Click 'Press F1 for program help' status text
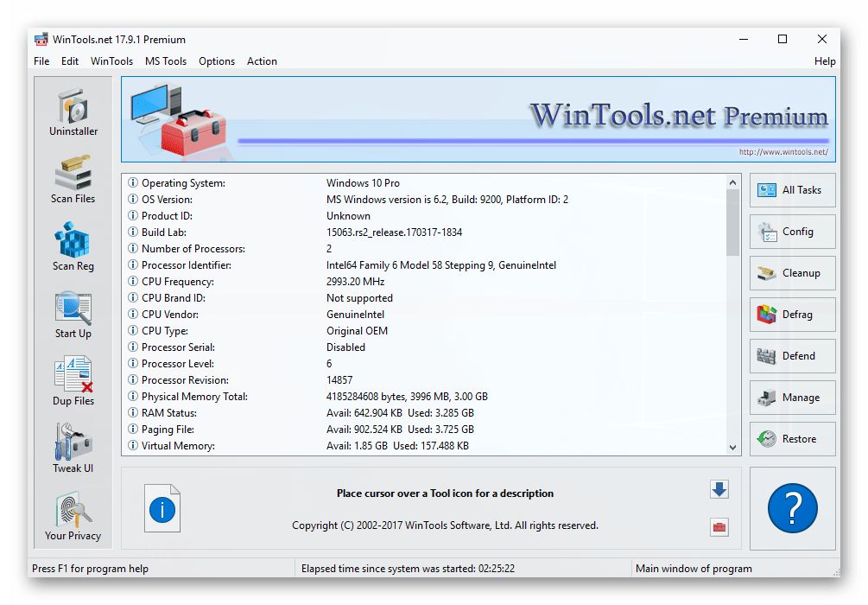Image resolution: width=868 pixels, height=605 pixels. pyautogui.click(x=90, y=569)
